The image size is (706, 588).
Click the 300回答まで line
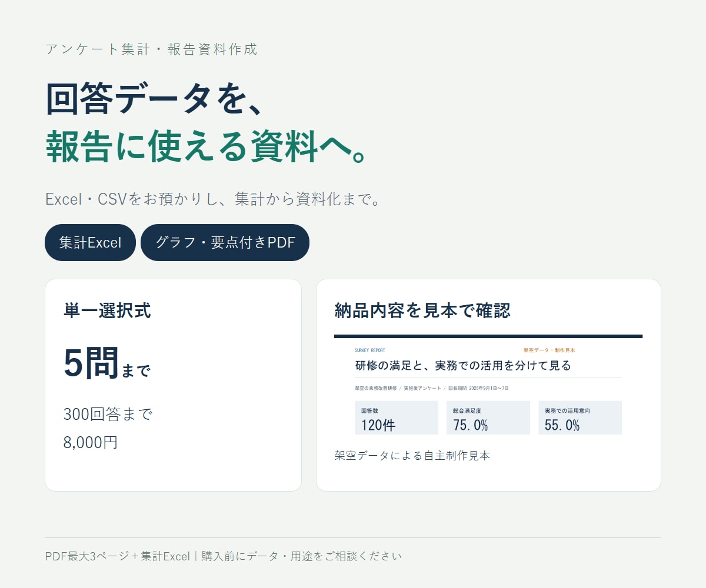point(108,415)
